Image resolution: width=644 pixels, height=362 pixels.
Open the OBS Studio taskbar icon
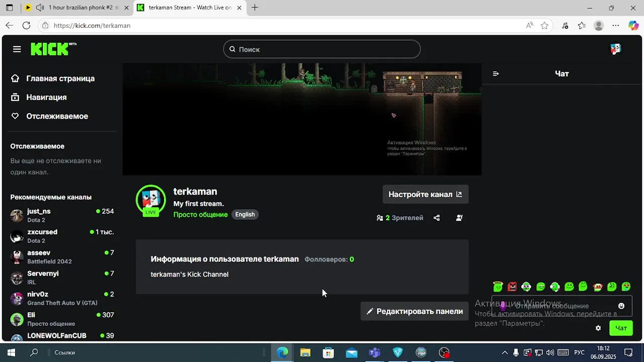click(444, 352)
